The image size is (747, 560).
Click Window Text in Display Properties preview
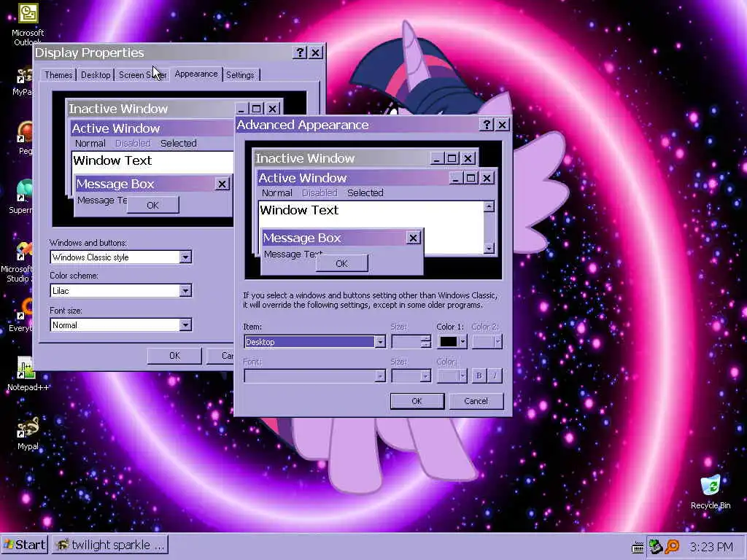[112, 160]
